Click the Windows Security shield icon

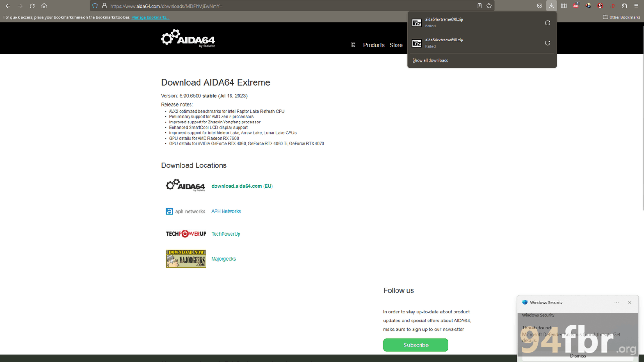[525, 303]
